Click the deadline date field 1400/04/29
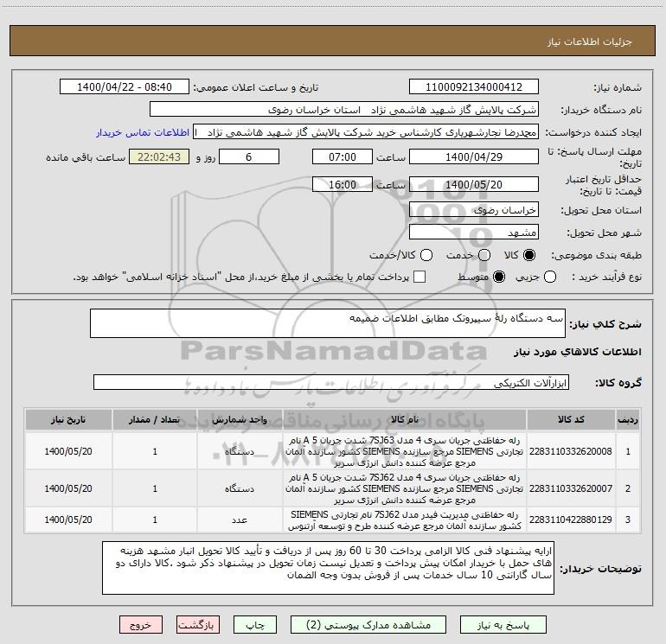The image size is (666, 644). pyautogui.click(x=474, y=156)
